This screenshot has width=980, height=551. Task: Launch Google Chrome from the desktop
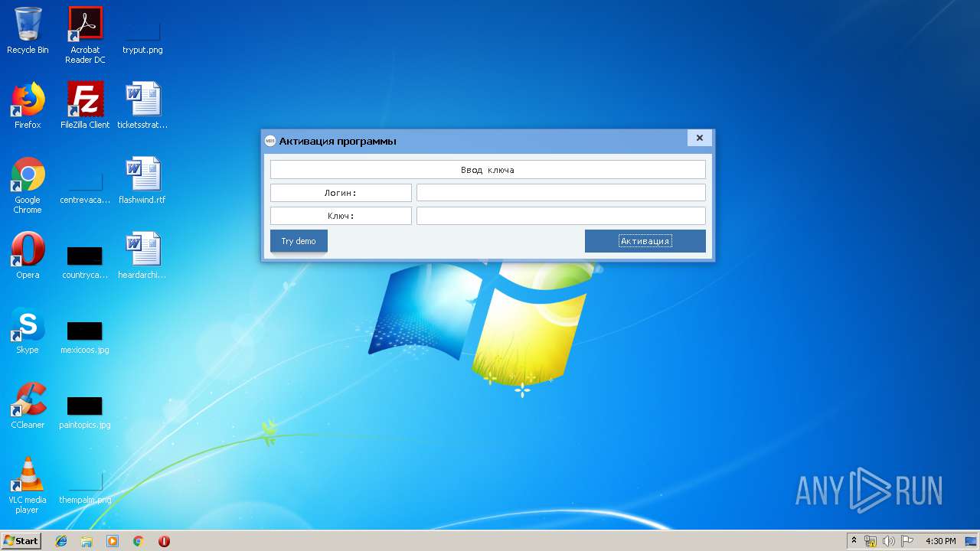[x=28, y=185]
